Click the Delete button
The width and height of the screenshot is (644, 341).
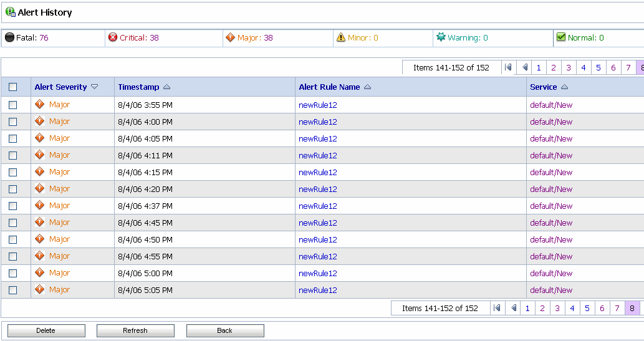[x=46, y=330]
